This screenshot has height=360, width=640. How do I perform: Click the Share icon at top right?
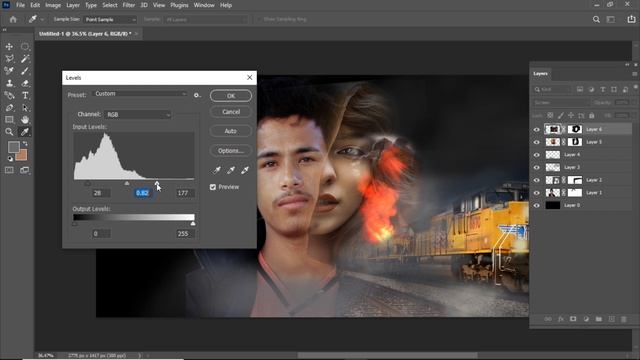click(x=631, y=19)
